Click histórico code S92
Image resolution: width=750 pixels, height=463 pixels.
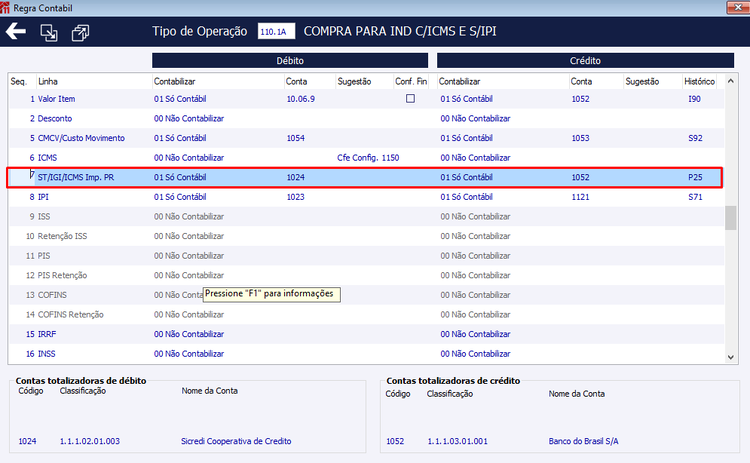point(695,138)
